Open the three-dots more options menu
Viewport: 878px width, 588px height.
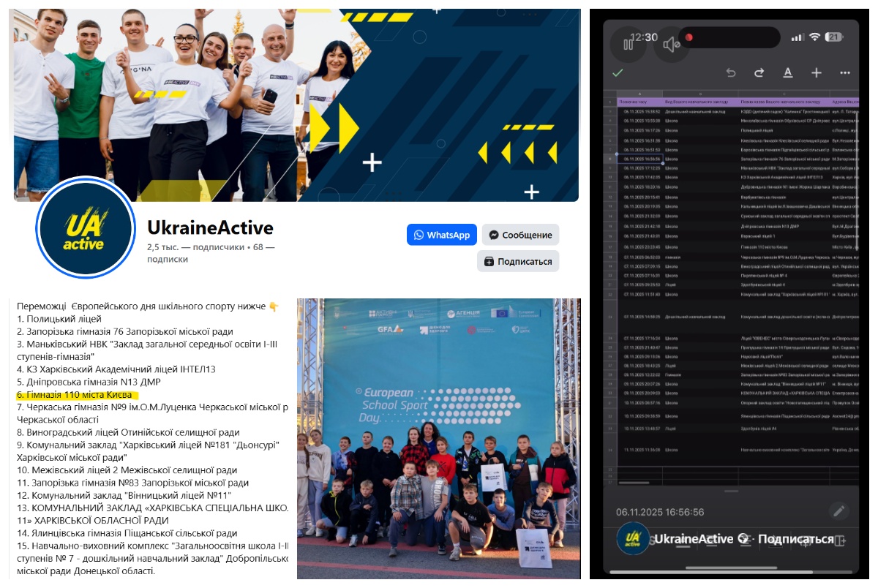(x=845, y=72)
